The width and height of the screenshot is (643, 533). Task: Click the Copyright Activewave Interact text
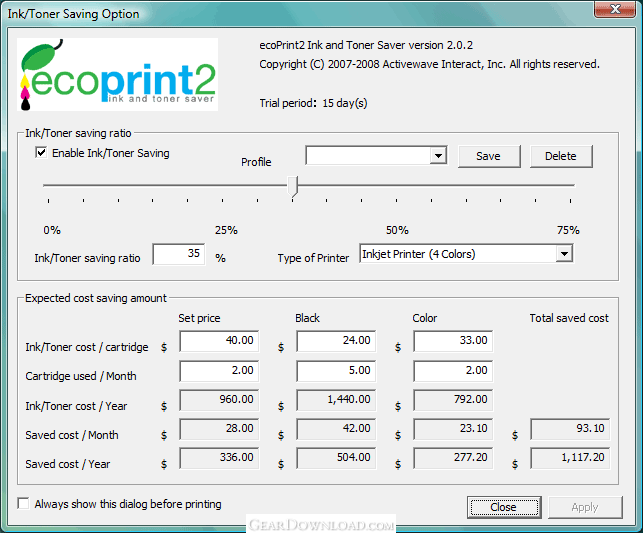point(429,64)
